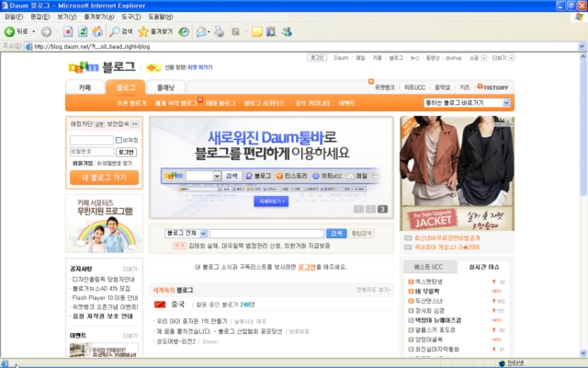Expand the 더보기 arrow in top navigation
Screen dimensions: 588x368
click(x=512, y=58)
